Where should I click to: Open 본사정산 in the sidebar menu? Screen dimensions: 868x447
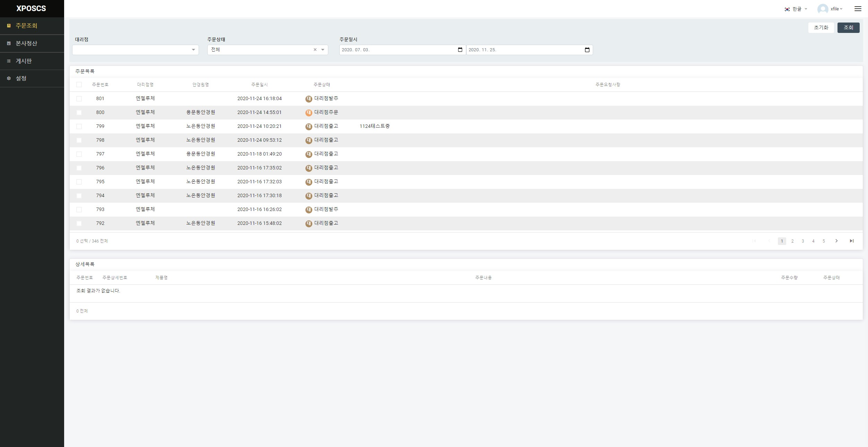[x=26, y=43]
